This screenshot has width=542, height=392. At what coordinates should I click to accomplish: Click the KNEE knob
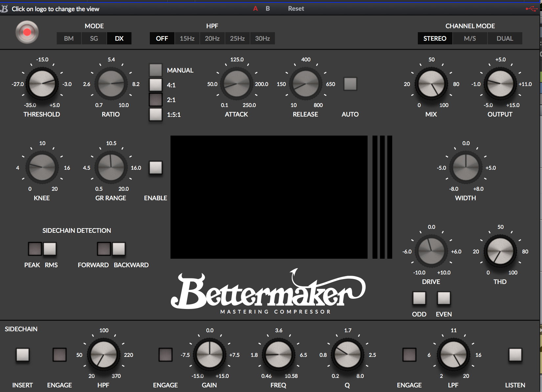[x=42, y=167]
